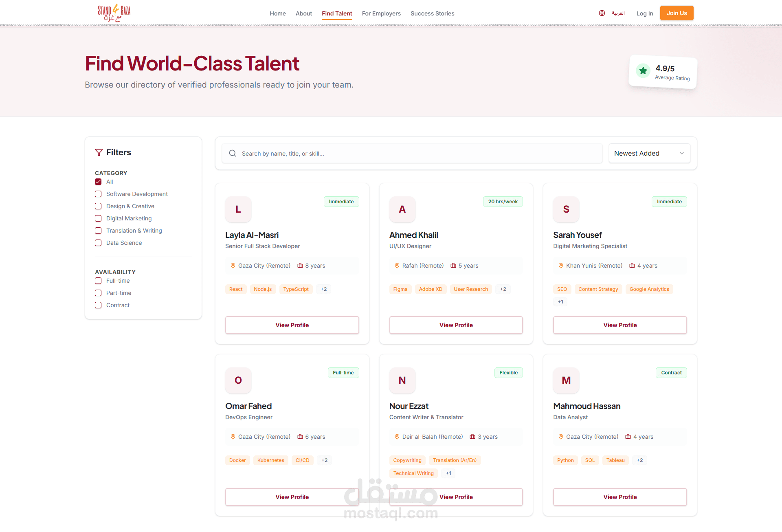Enable the Part-time availability filter
The width and height of the screenshot is (782, 532).
tap(98, 293)
